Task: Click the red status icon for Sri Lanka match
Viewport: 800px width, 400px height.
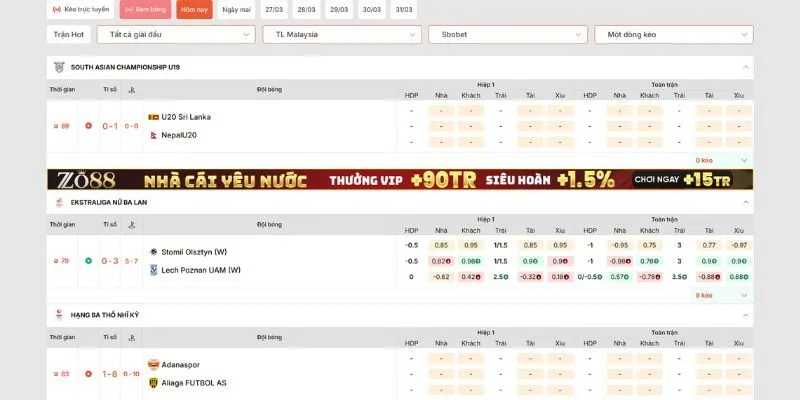Action: click(88, 126)
